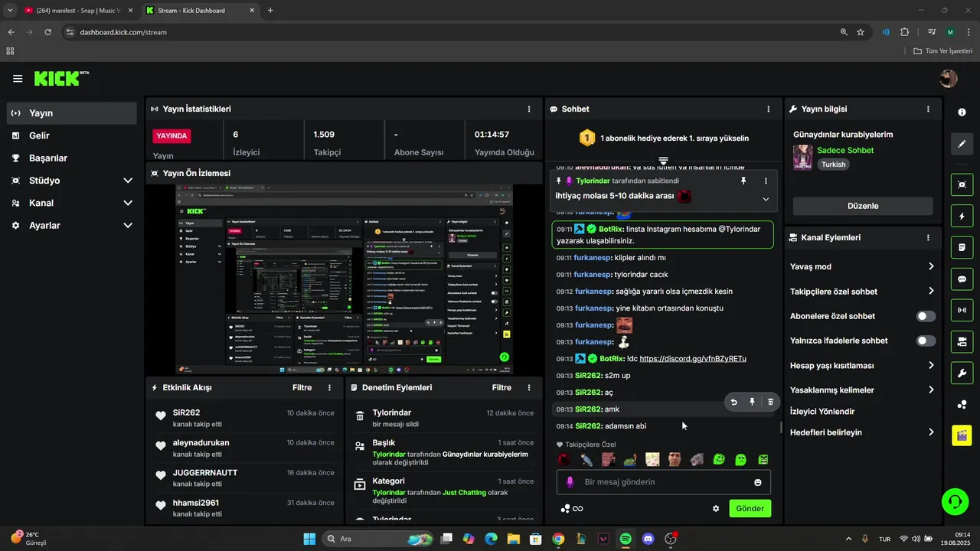Click the green Gönder send button
Viewport: 980px width, 551px height.
tap(750, 508)
